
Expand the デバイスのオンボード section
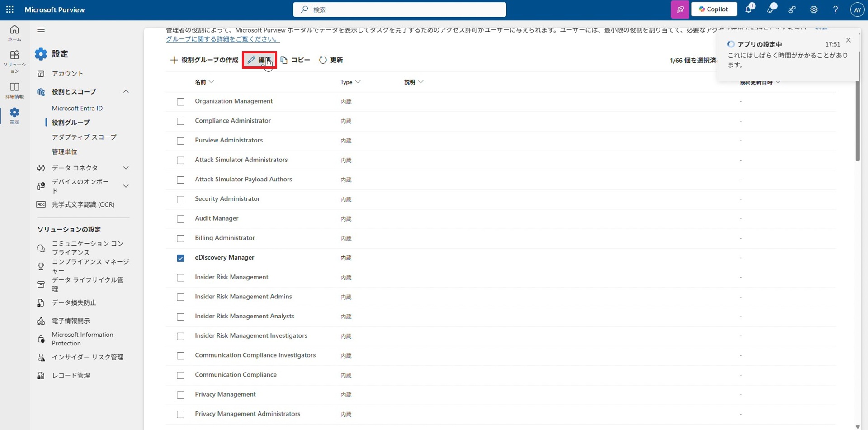click(126, 185)
